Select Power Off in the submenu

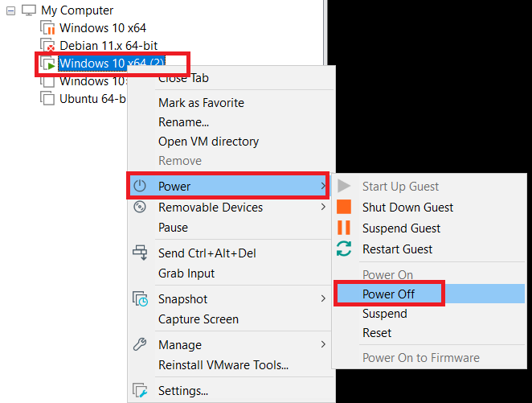(x=389, y=294)
